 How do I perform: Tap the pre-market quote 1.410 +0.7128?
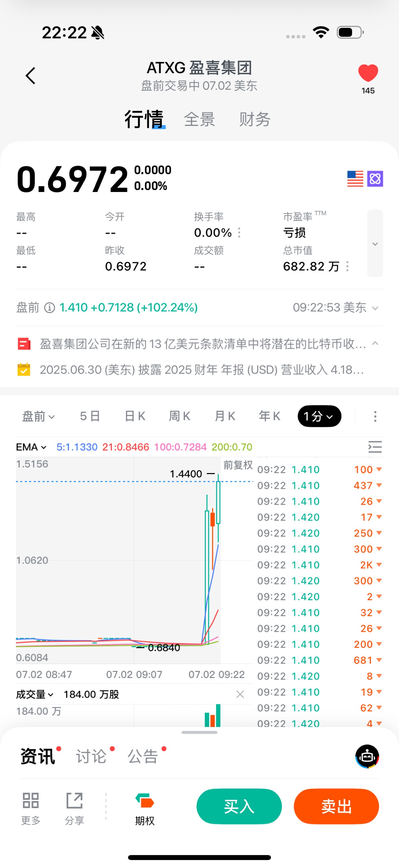129,307
